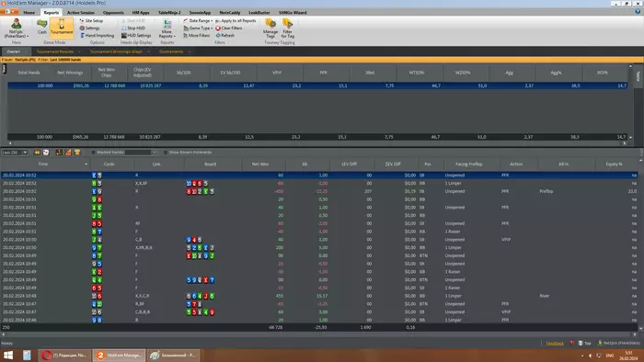Open the ribbon Settings option

tap(89, 28)
